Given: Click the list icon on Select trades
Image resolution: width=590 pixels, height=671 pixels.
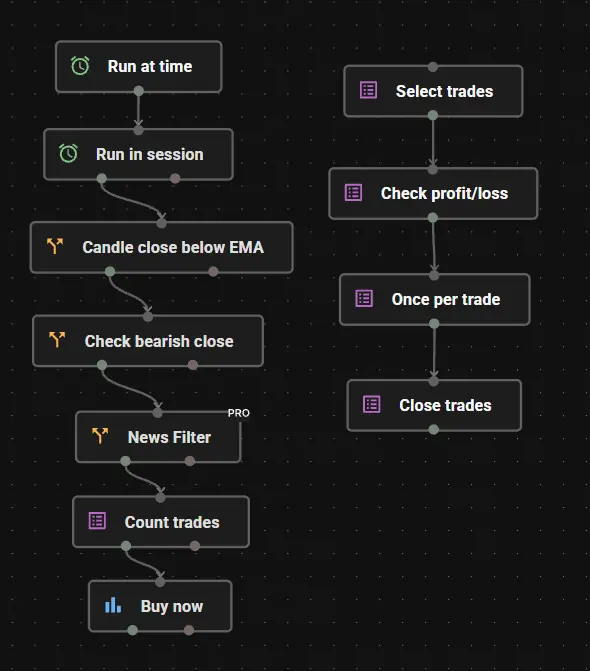Looking at the screenshot, I should pyautogui.click(x=368, y=90).
